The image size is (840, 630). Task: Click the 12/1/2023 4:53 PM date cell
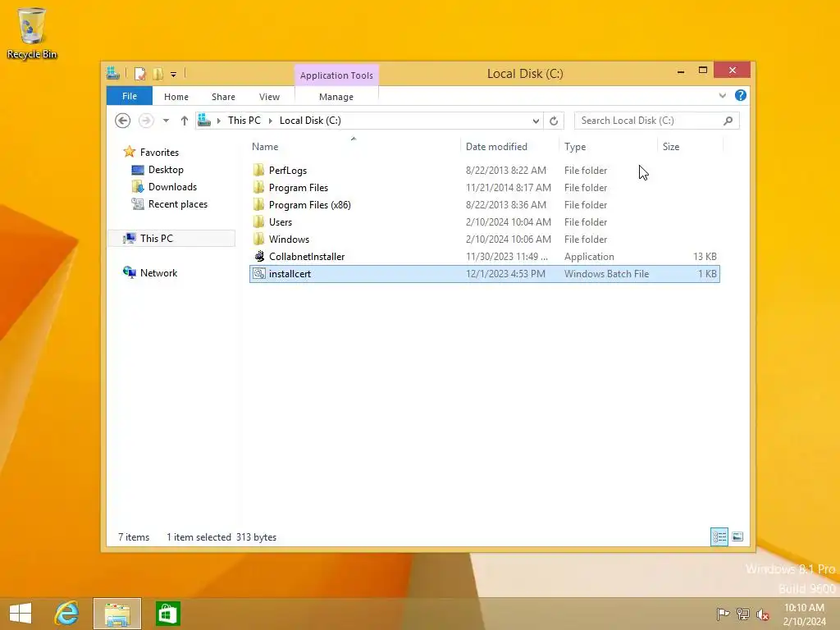pos(505,274)
